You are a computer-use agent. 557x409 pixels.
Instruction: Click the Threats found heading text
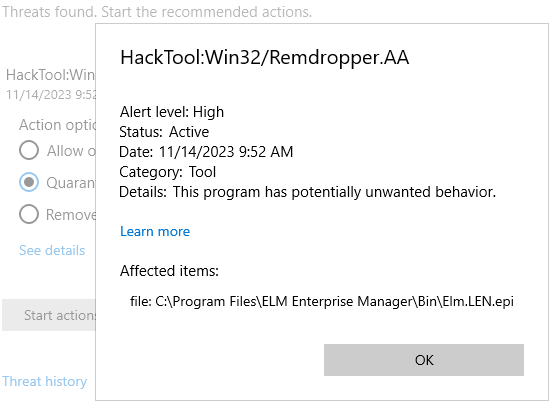[x=157, y=12]
